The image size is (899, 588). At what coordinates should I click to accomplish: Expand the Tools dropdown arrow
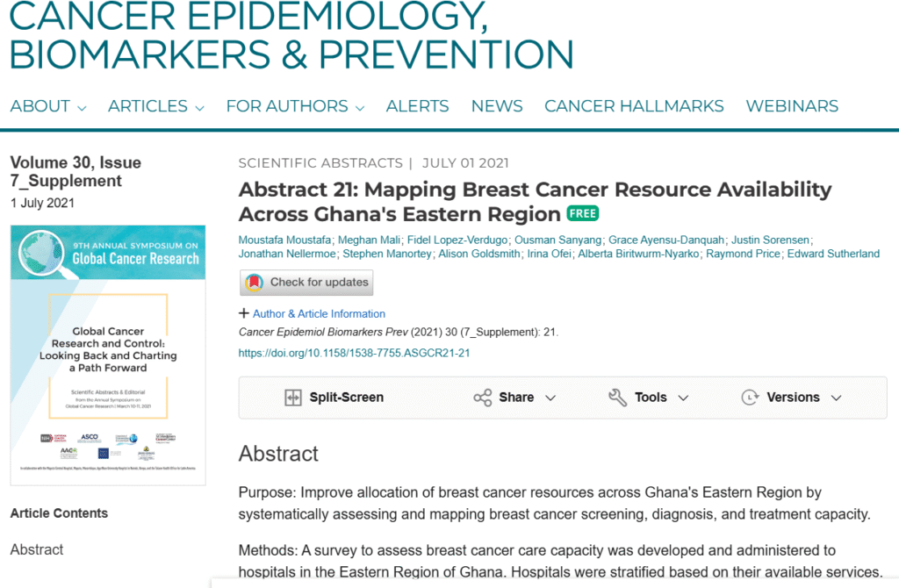point(683,398)
